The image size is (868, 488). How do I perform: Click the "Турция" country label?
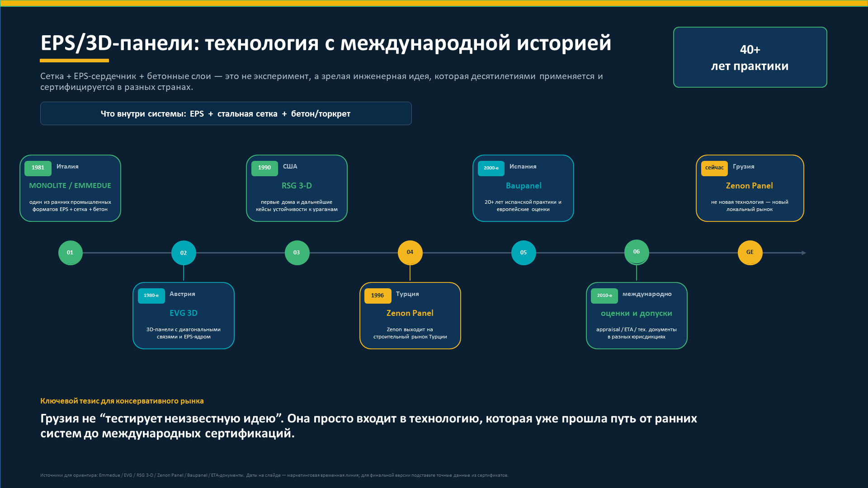[407, 294]
